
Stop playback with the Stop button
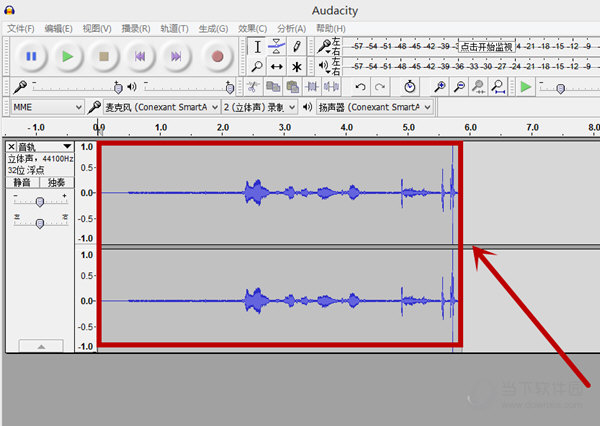coord(104,57)
